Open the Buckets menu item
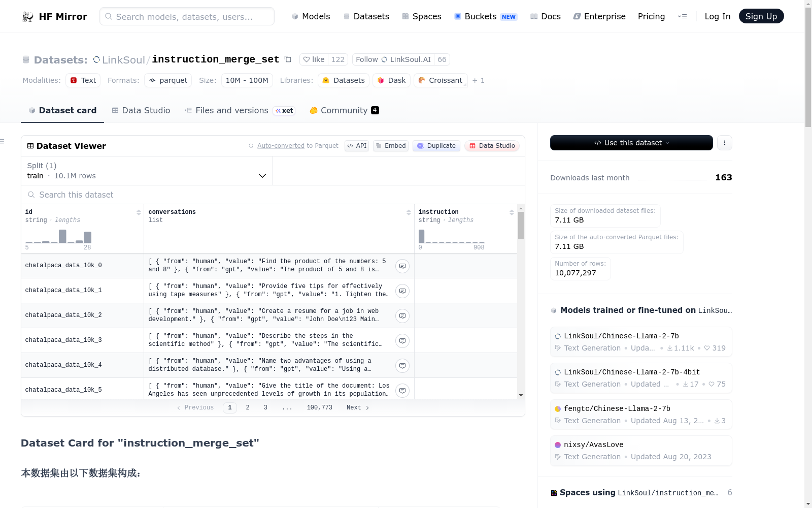This screenshot has width=812, height=508. tap(486, 17)
